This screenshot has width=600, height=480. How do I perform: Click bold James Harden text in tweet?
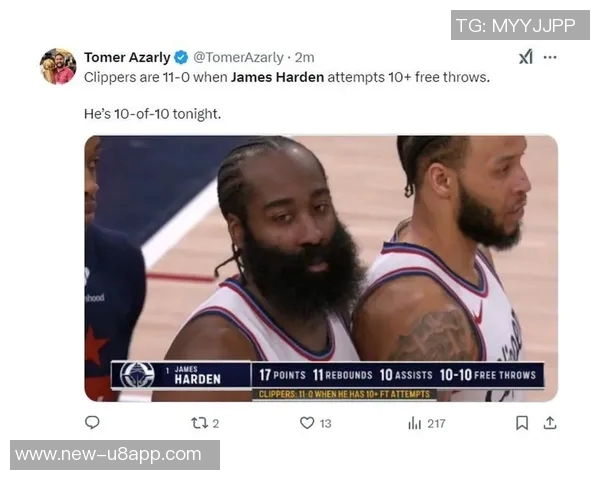[277, 77]
